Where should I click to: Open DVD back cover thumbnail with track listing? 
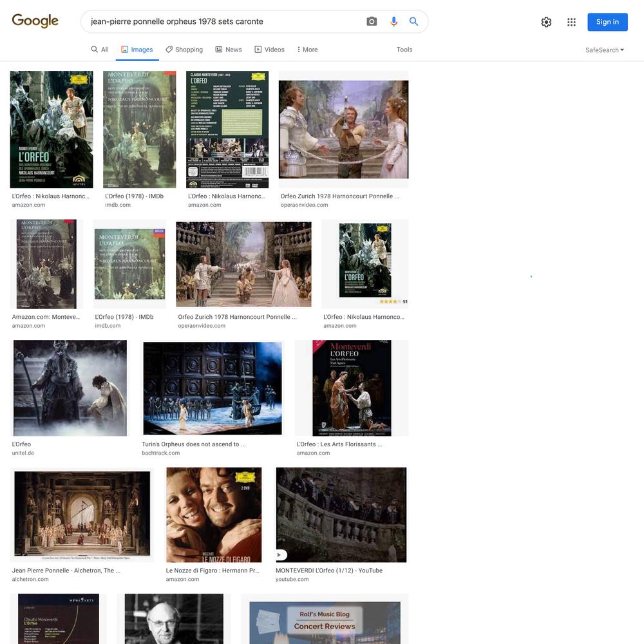(x=227, y=129)
